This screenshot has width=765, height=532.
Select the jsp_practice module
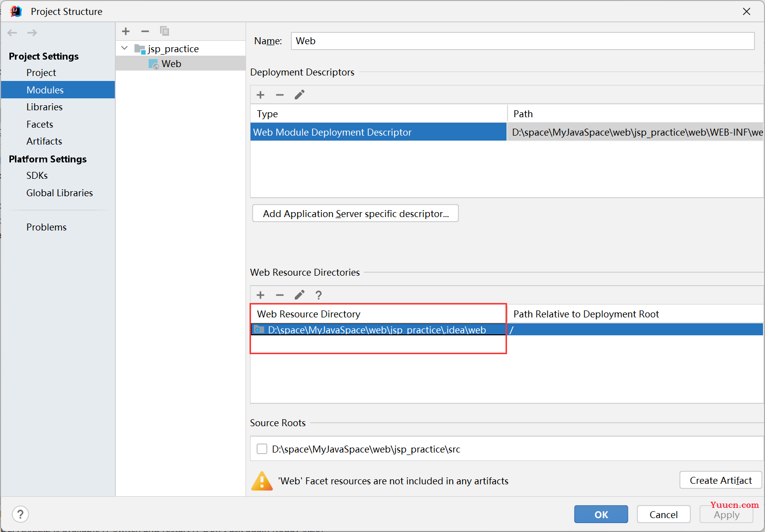(173, 49)
